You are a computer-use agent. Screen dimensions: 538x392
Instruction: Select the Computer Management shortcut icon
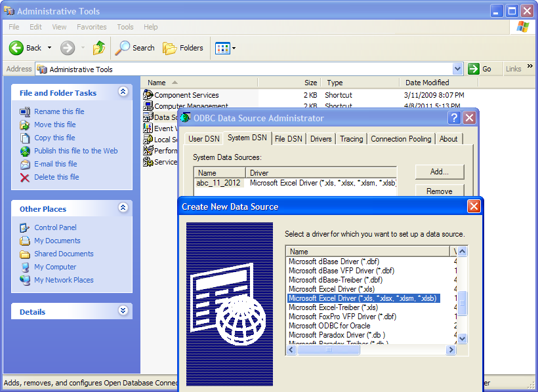coord(148,106)
